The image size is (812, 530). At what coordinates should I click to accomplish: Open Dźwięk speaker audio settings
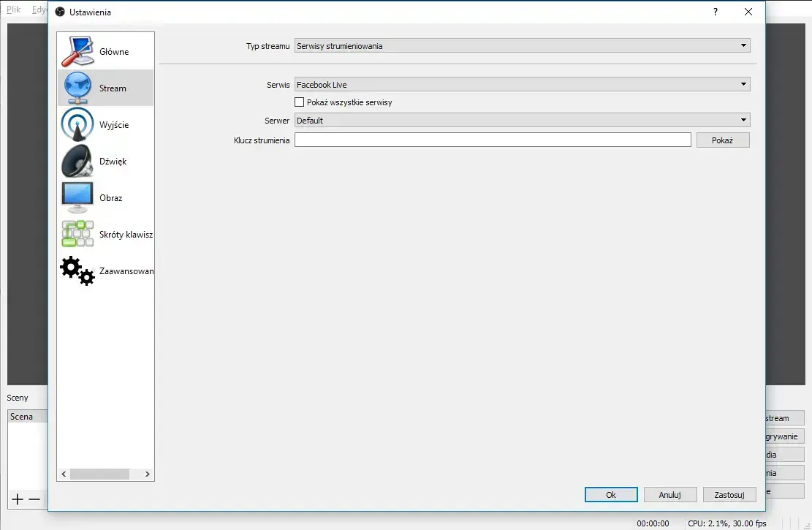[77, 161]
